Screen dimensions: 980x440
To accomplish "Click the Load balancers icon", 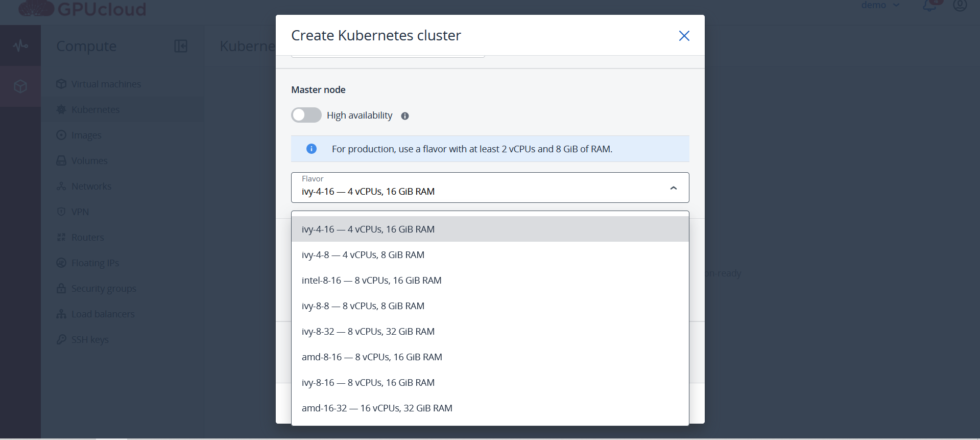I will coord(61,314).
